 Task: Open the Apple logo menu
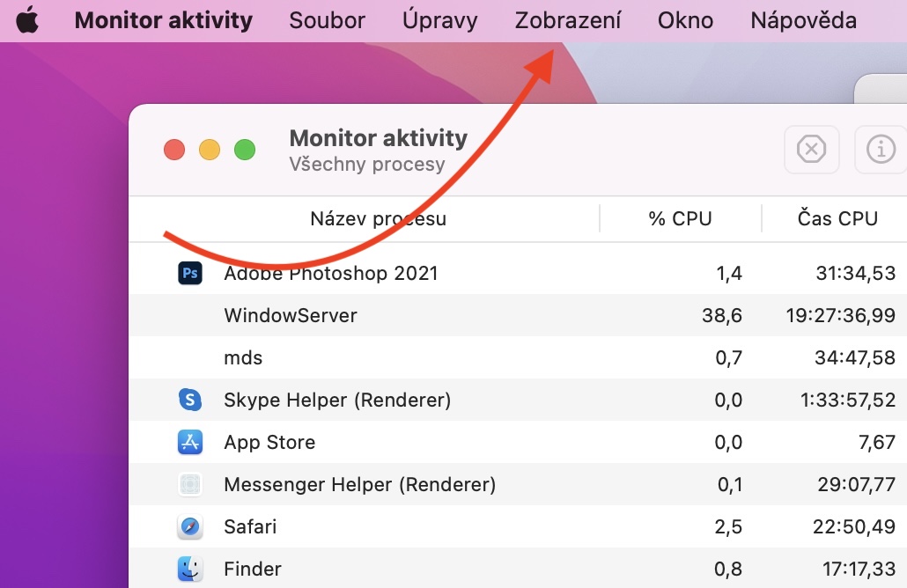(27, 19)
